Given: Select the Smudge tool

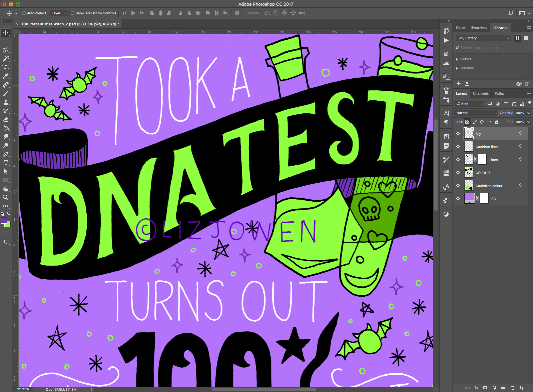Looking at the screenshot, I should coord(6,137).
